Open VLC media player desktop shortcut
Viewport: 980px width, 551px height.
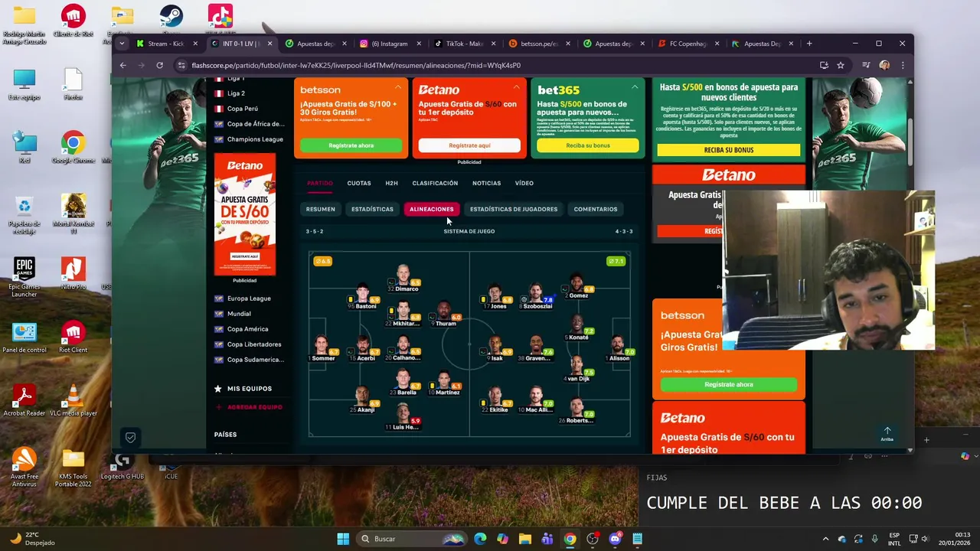pyautogui.click(x=73, y=400)
